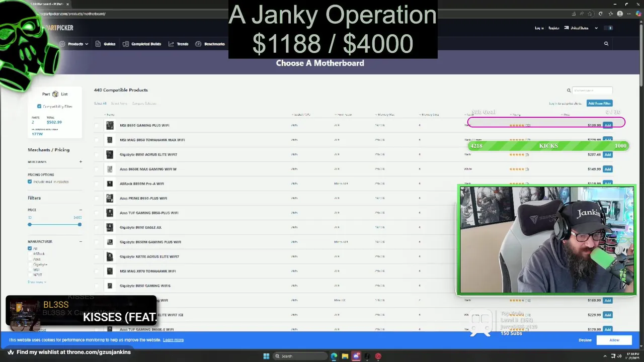Add the $139.99 MSI B650 board
Viewport: 644px width, 362px height.
[x=608, y=125]
